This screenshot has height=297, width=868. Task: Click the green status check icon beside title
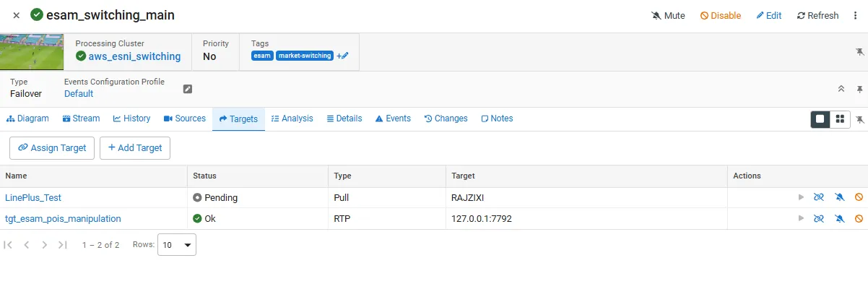click(x=36, y=15)
